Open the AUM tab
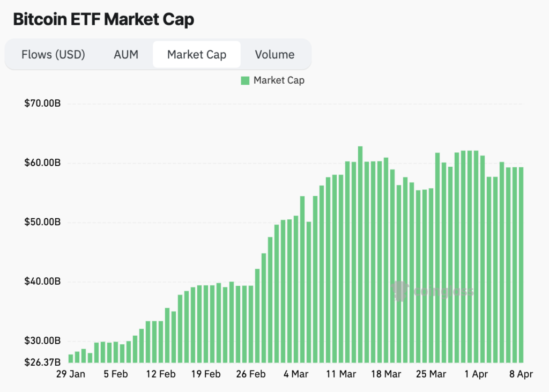Image resolution: width=549 pixels, height=392 pixels. (125, 54)
